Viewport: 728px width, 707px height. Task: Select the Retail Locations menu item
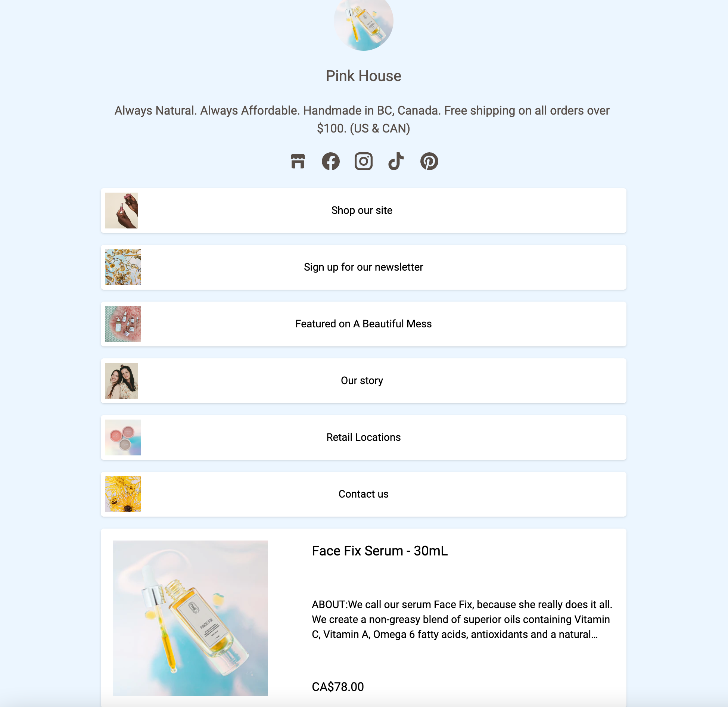click(x=363, y=437)
